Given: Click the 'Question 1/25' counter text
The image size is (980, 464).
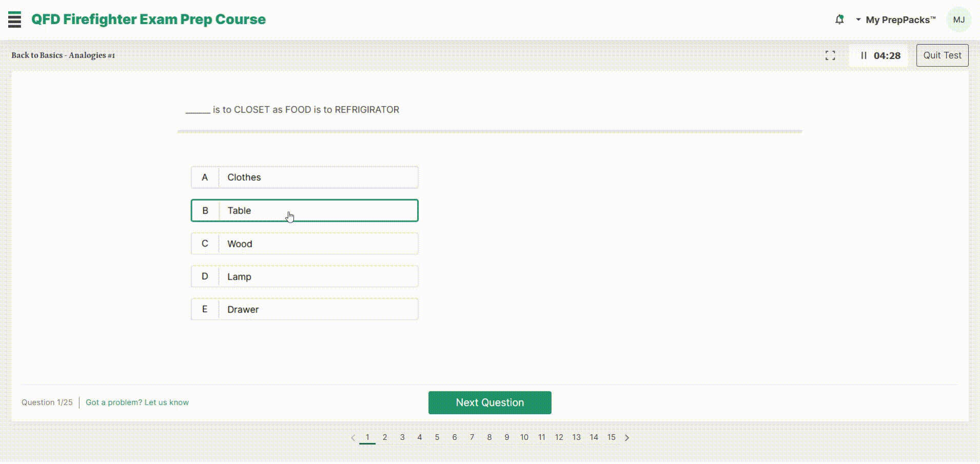Looking at the screenshot, I should click(47, 402).
